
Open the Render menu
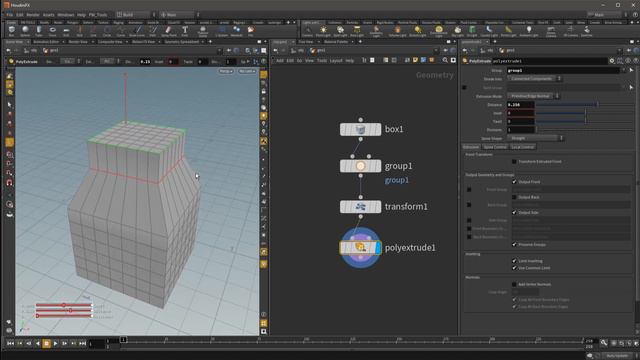coord(33,15)
